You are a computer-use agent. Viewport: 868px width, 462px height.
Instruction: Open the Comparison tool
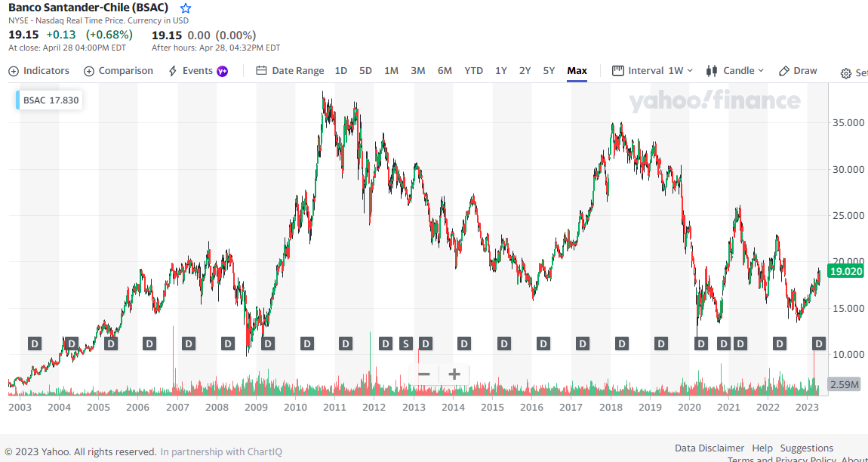pyautogui.click(x=118, y=71)
